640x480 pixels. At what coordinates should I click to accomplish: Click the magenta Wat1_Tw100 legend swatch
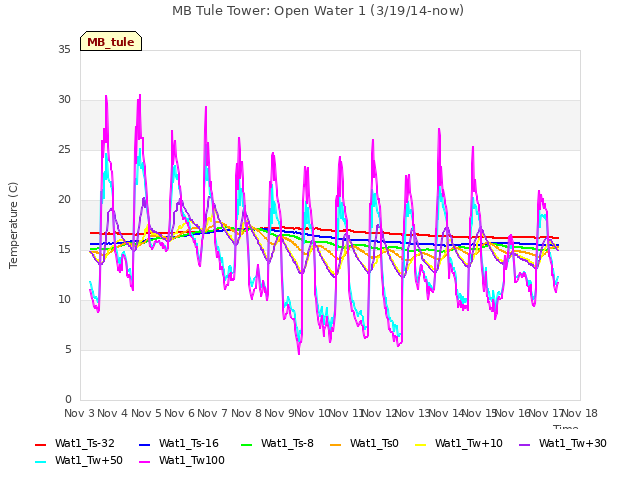[x=144, y=462]
